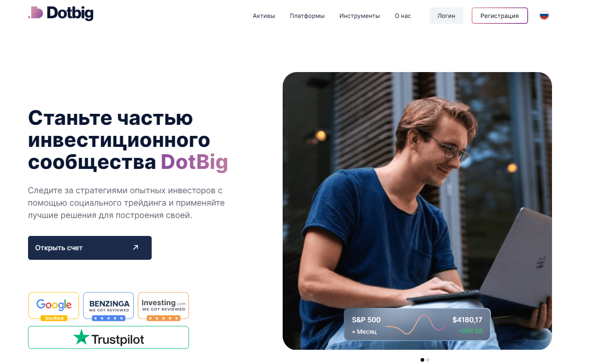Click the DotBig highlighted headline text
The height and width of the screenshot is (364, 592).
click(194, 162)
